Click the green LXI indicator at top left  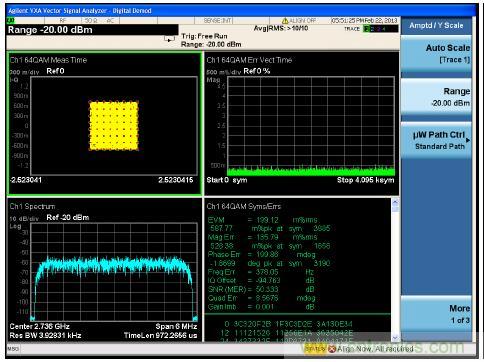(10, 21)
